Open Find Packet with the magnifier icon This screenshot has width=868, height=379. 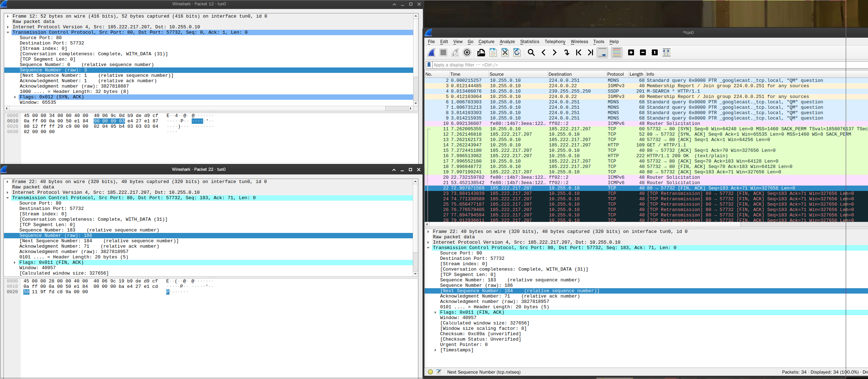(531, 52)
